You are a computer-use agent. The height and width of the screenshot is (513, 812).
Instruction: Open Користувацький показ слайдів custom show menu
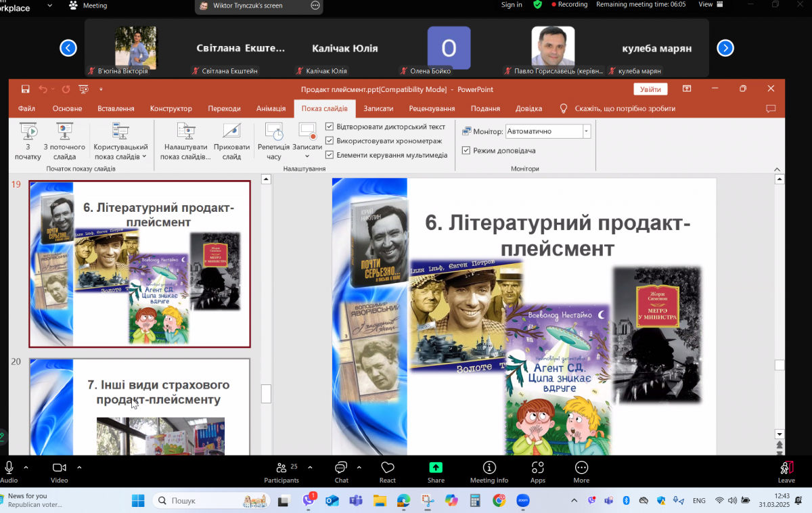[120, 141]
